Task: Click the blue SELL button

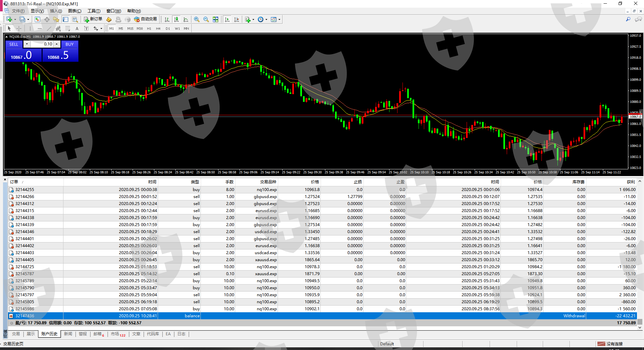Action: pyautogui.click(x=14, y=44)
